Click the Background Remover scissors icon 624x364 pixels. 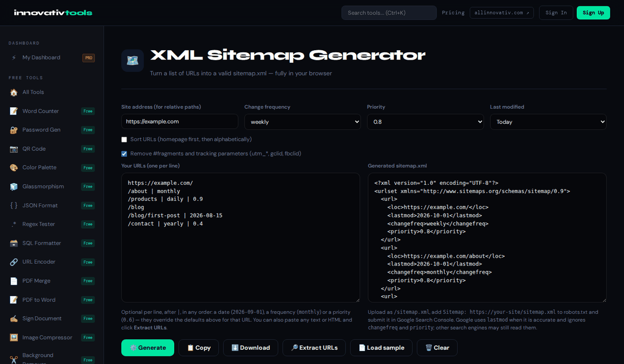point(14,359)
